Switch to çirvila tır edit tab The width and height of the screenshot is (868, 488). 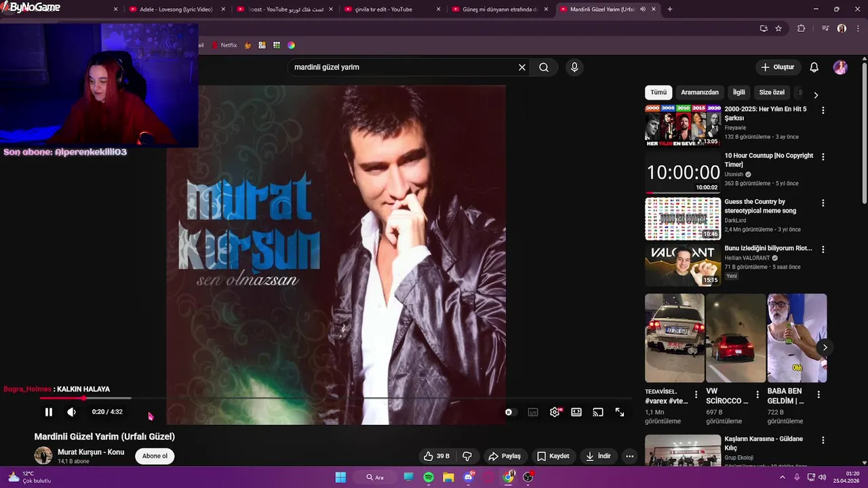click(x=389, y=9)
